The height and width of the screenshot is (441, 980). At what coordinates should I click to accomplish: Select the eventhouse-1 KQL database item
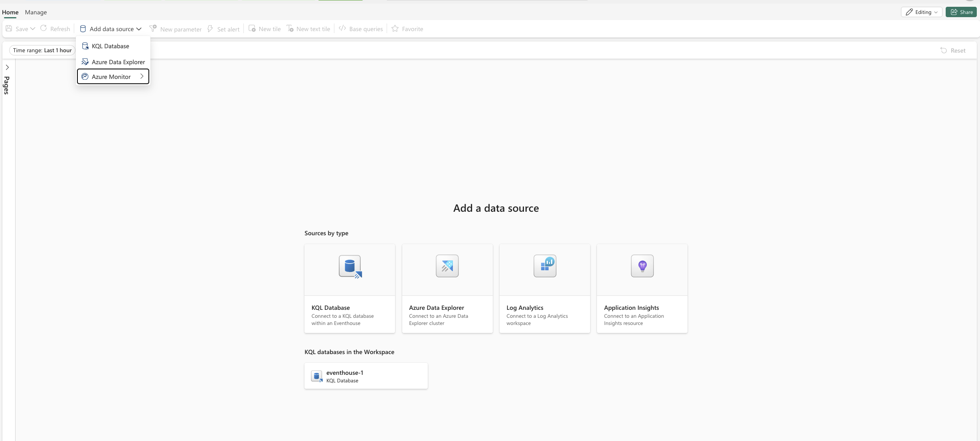366,376
